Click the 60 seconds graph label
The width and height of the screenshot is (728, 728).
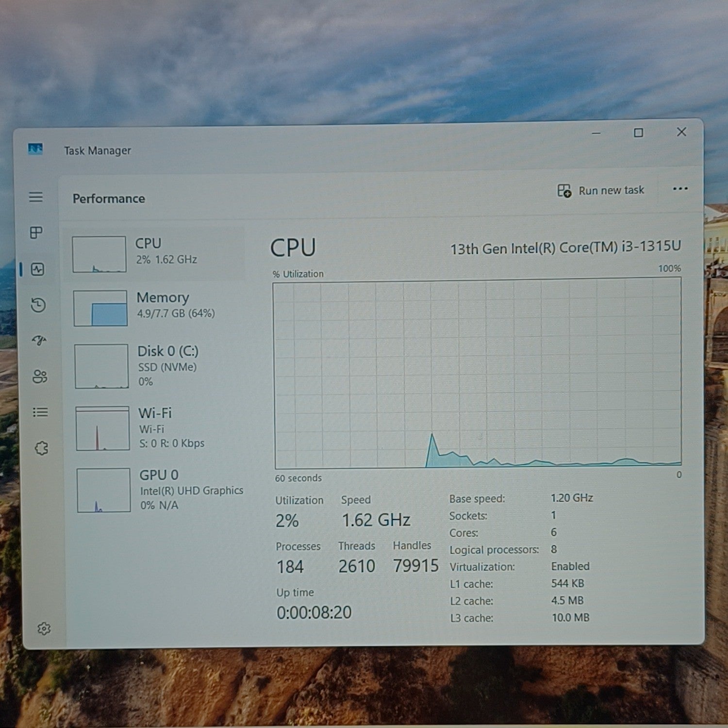click(298, 478)
